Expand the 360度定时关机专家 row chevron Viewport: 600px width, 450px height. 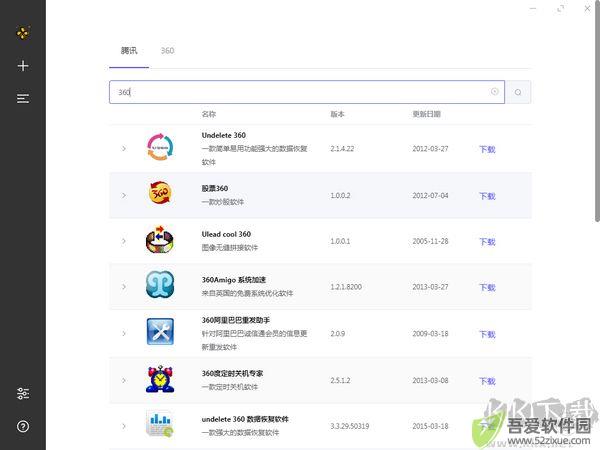[124, 380]
